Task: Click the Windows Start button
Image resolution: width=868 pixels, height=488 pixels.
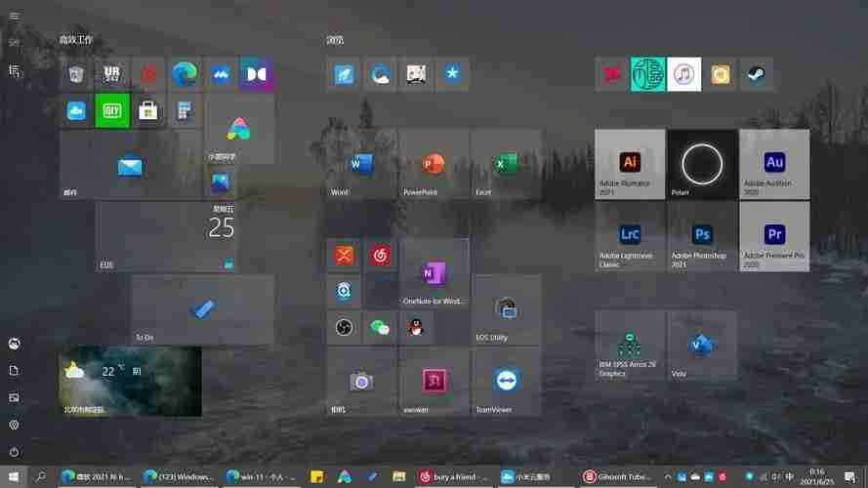Action: pyautogui.click(x=14, y=476)
